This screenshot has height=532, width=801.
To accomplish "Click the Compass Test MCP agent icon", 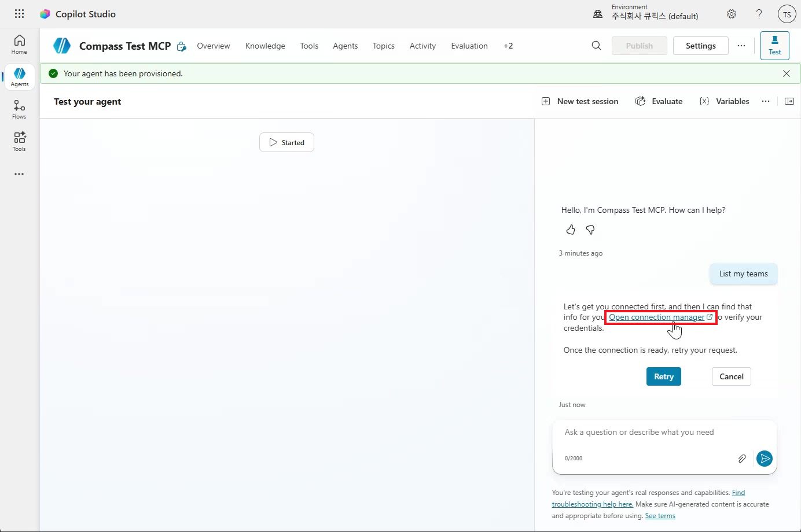I will (62, 46).
